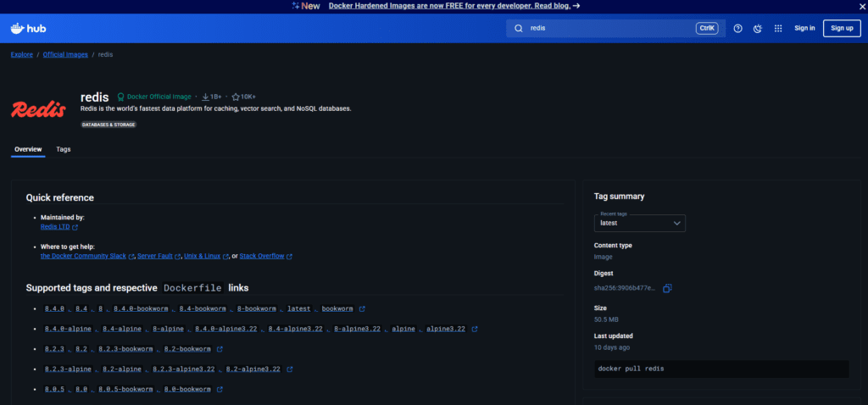Click the Redis logo image
This screenshot has width=868, height=405.
click(39, 108)
